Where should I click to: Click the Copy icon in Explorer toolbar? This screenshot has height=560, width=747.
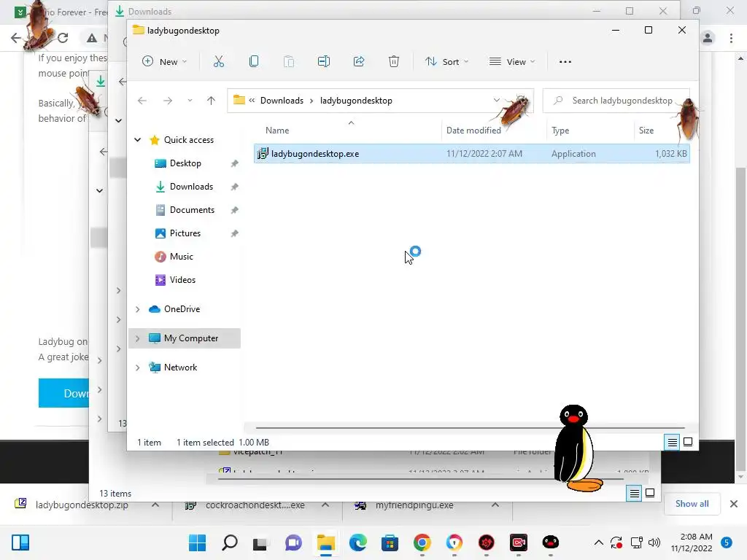click(254, 61)
